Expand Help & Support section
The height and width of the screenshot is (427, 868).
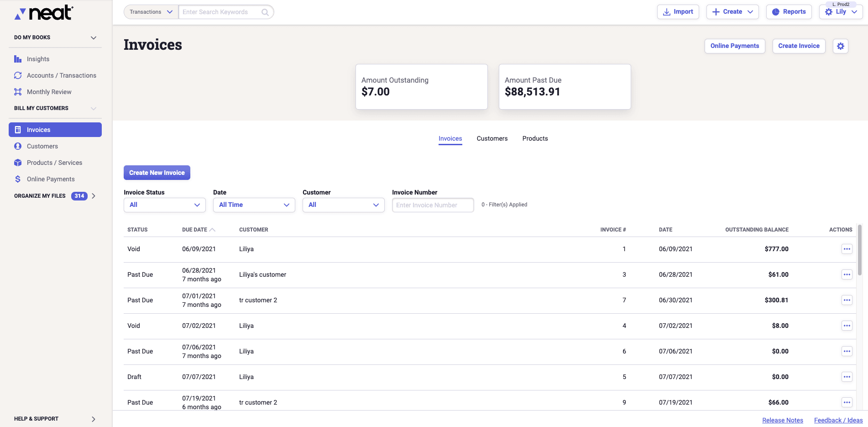point(94,419)
